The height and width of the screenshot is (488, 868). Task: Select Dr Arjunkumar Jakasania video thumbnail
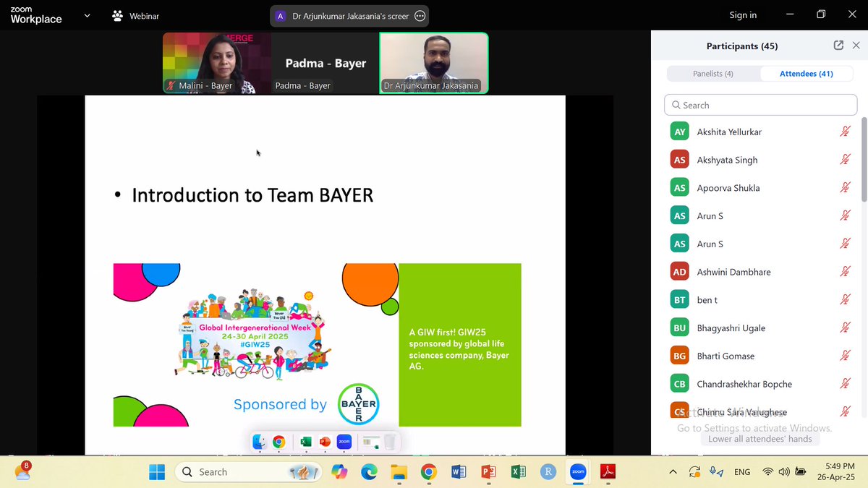pyautogui.click(x=434, y=63)
